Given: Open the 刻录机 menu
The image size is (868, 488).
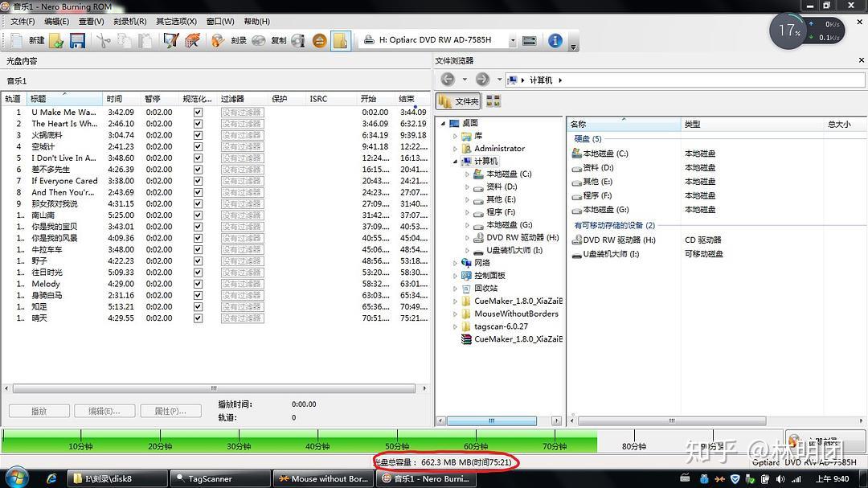Looking at the screenshot, I should tap(129, 22).
